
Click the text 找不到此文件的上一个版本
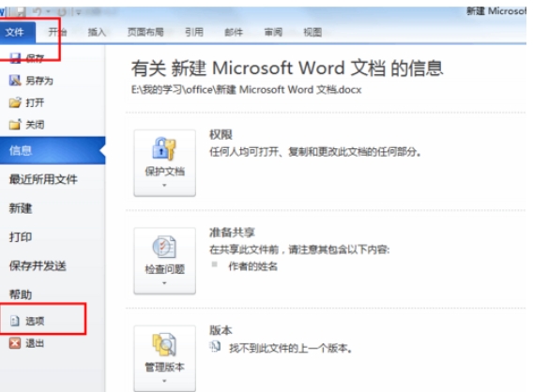(291, 348)
